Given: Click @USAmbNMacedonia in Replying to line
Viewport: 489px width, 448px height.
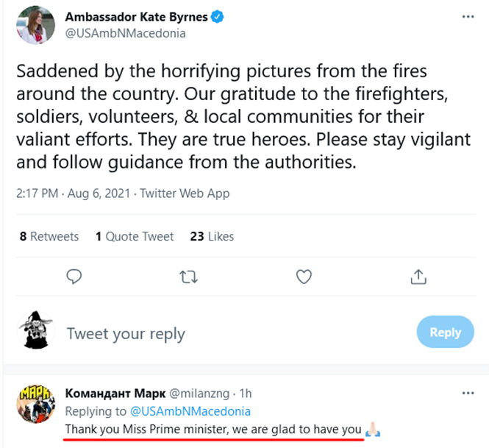Looking at the screenshot, I should (x=190, y=411).
